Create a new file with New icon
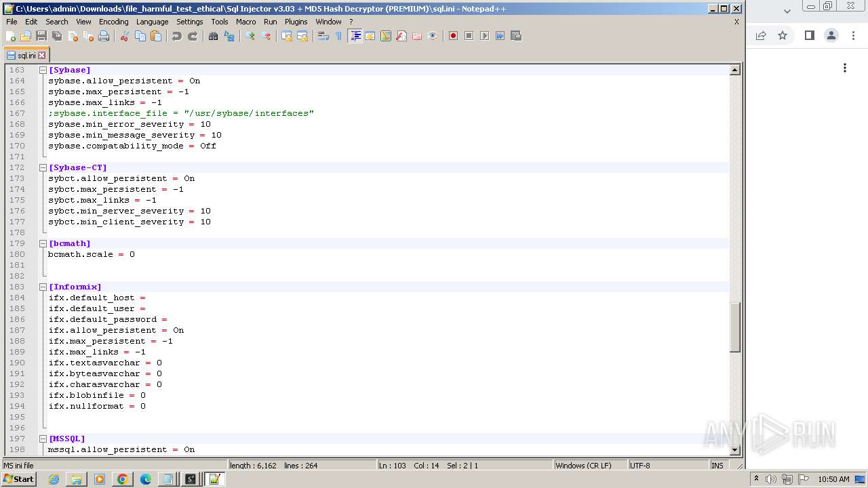Viewport: 868px width, 488px height. coord(11,36)
